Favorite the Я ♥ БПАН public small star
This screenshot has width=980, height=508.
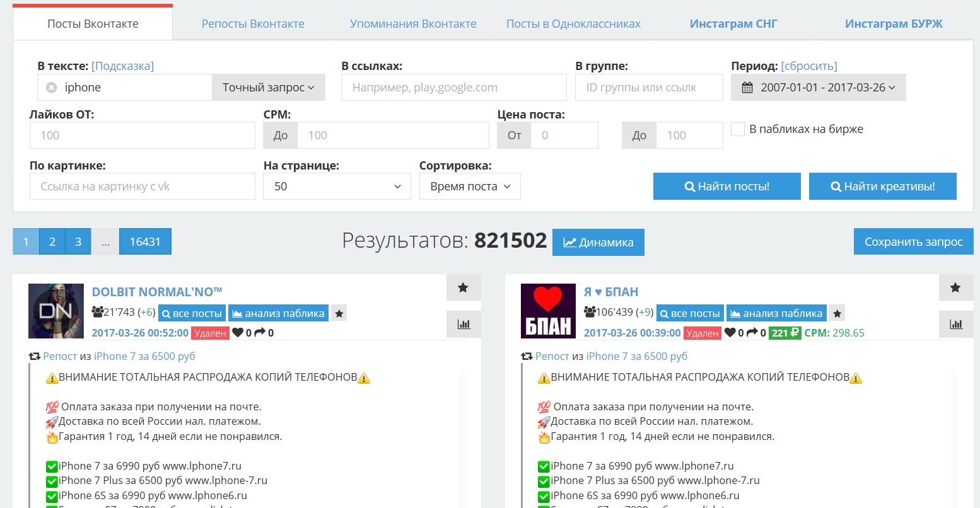tap(837, 313)
